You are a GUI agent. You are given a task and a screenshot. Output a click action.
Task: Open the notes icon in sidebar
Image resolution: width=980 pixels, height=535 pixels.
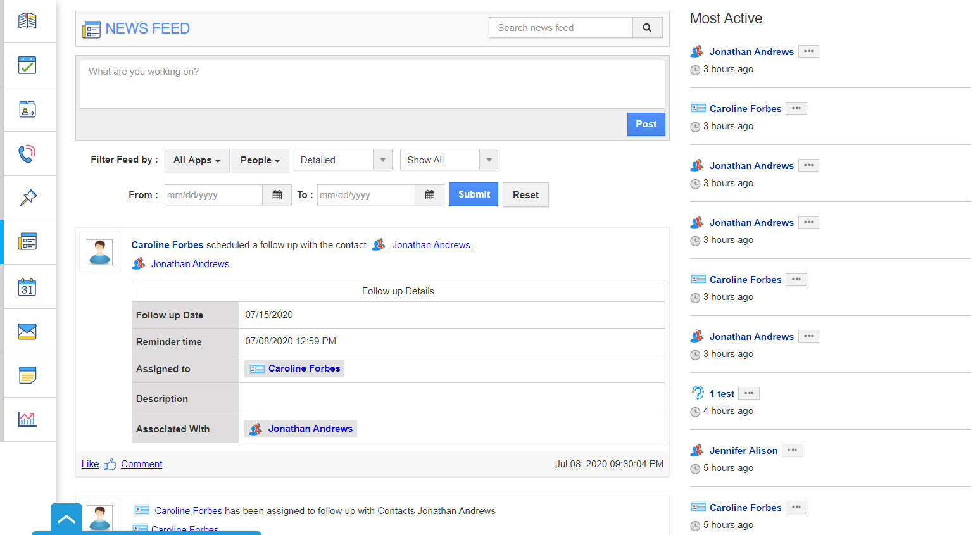pyautogui.click(x=27, y=375)
